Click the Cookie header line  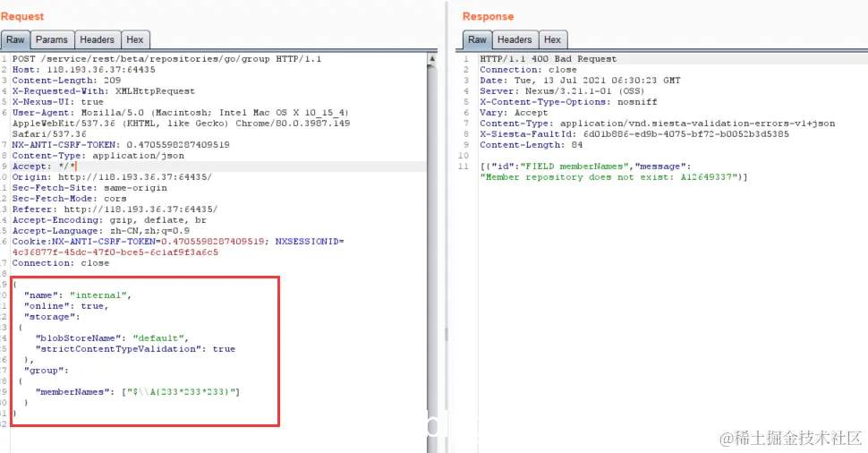pyautogui.click(x=178, y=242)
